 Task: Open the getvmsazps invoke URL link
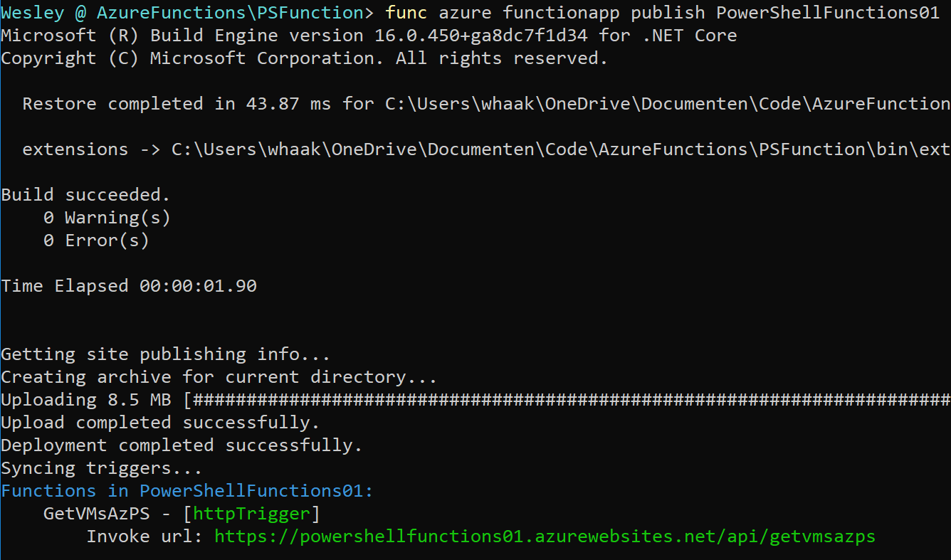click(545, 537)
